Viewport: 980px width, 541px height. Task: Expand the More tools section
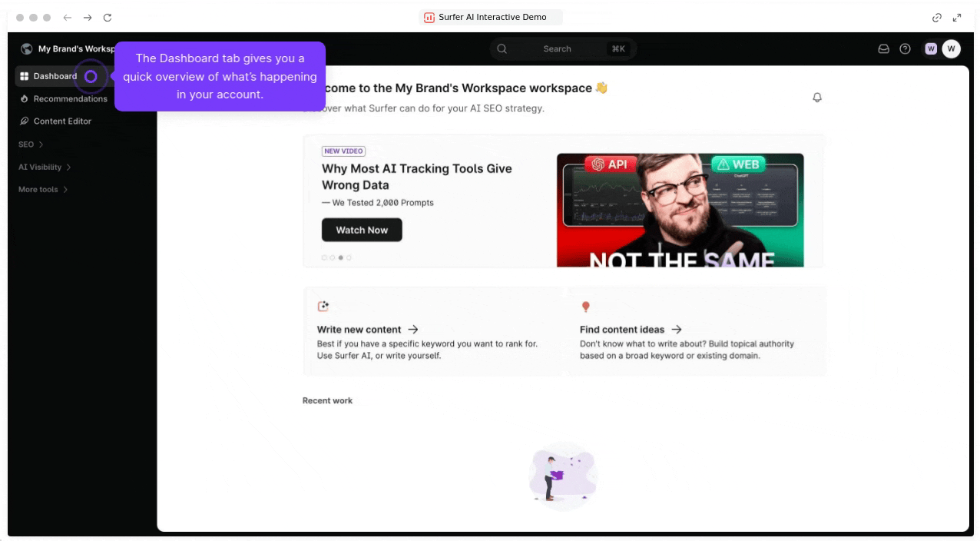[43, 189]
